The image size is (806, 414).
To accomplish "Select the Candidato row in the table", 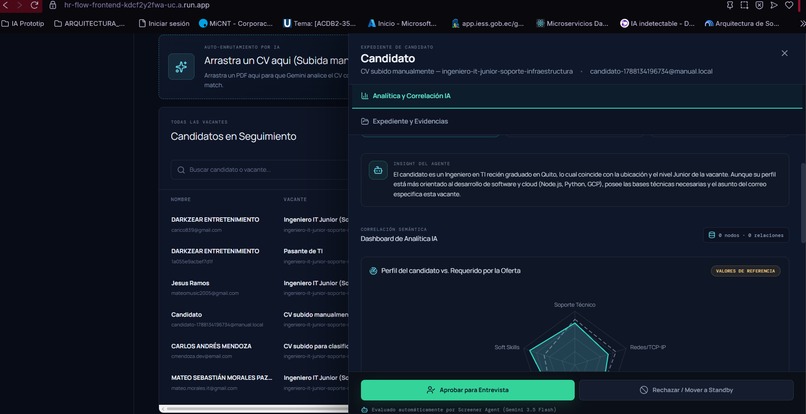I will click(254, 319).
